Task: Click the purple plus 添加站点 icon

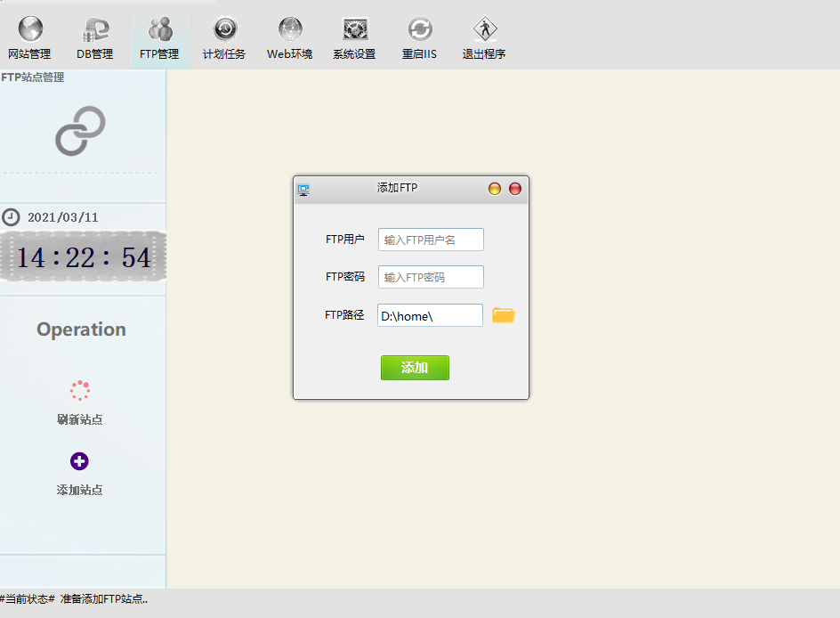Action: point(79,461)
